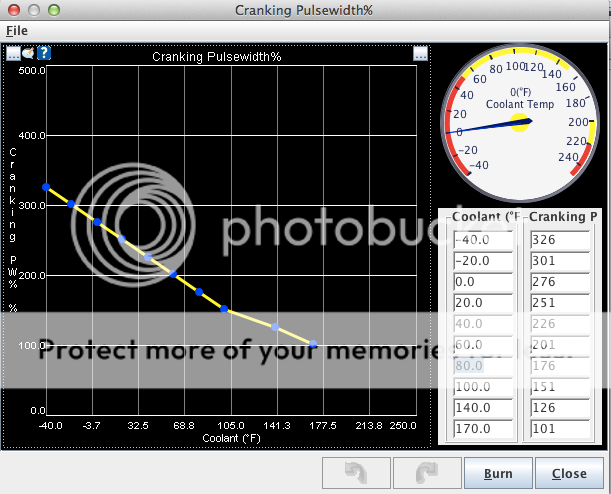Select the highlighted coolant field 80.0
This screenshot has height=494, width=611.
point(483,366)
